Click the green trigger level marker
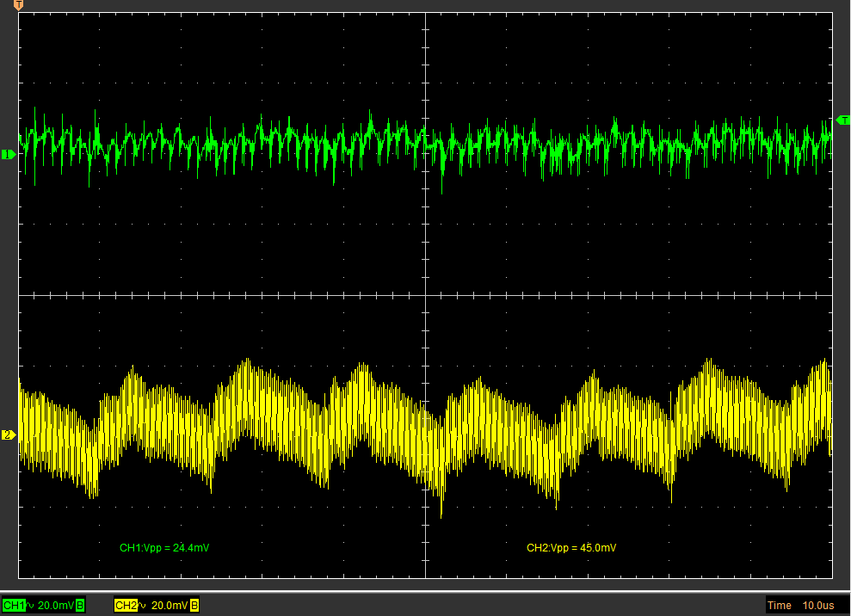This screenshot has height=616, width=851. 843,120
